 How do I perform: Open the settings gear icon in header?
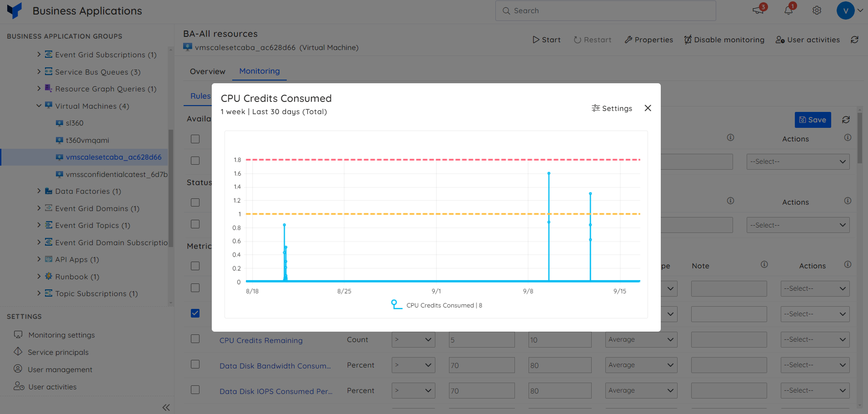[817, 10]
